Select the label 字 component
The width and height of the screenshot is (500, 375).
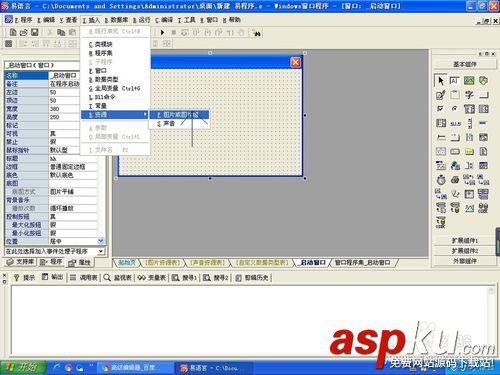(469, 95)
